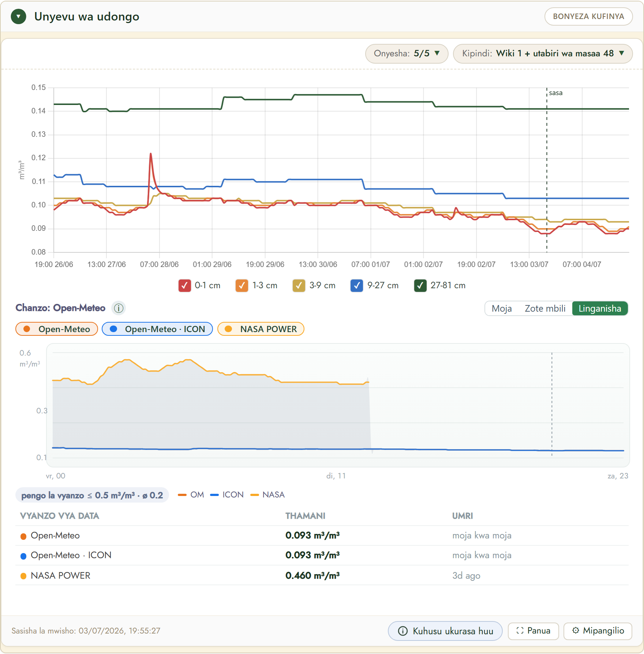The width and height of the screenshot is (644, 654).
Task: Toggle the 3-9 cm depth checkbox
Action: (x=299, y=286)
